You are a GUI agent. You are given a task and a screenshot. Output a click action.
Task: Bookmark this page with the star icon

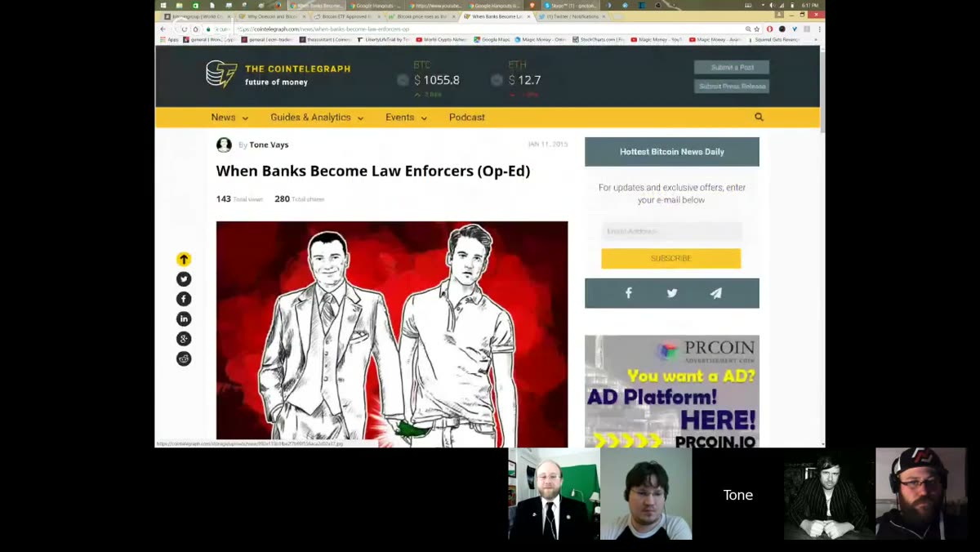[x=757, y=29]
